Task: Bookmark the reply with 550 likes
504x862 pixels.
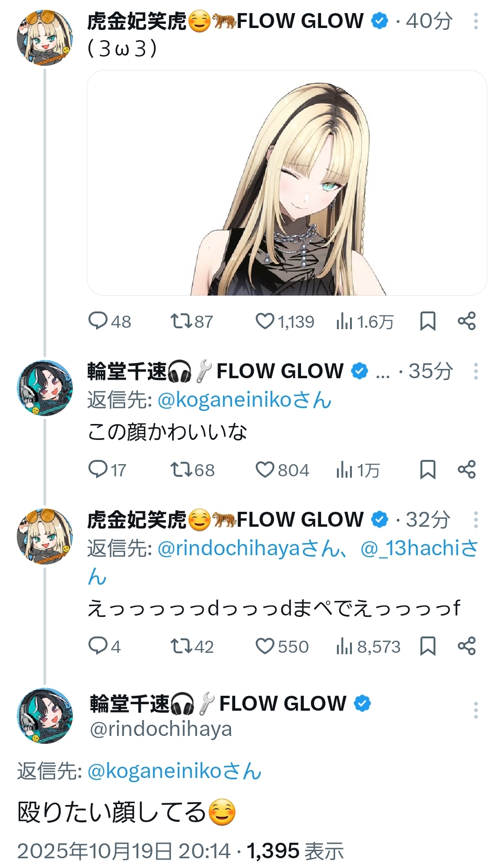Action: pos(427,646)
